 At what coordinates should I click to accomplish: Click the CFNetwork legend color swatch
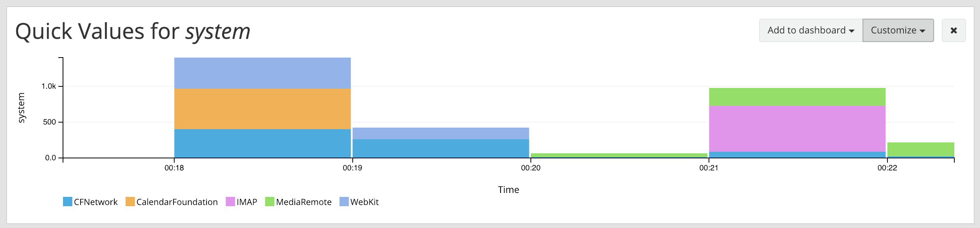(67, 202)
